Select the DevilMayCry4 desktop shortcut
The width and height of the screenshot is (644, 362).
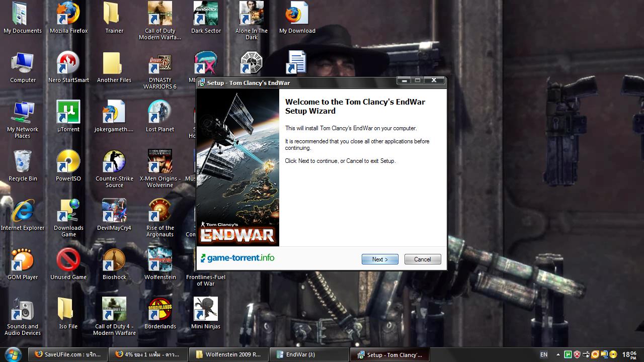114,215
